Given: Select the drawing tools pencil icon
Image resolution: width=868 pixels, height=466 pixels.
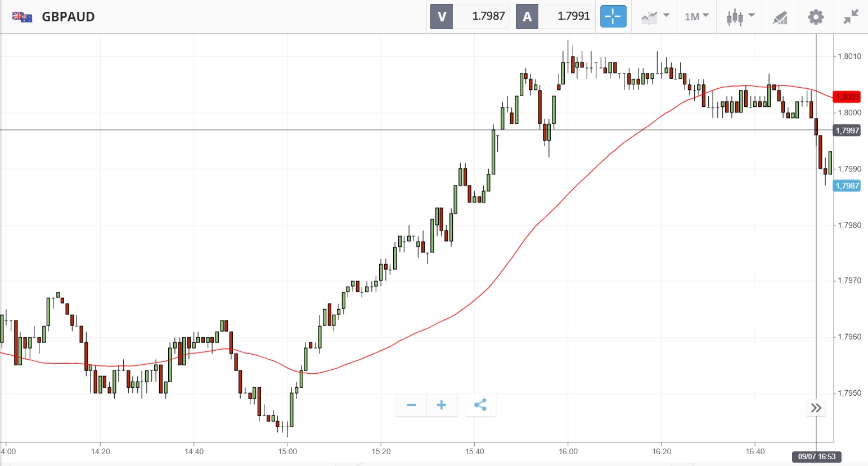Looking at the screenshot, I should click(x=780, y=17).
